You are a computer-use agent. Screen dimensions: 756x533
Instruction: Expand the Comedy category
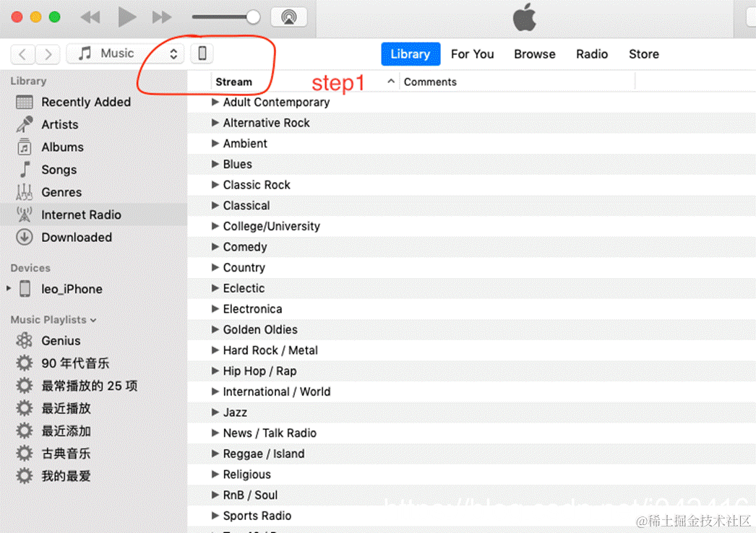(215, 247)
